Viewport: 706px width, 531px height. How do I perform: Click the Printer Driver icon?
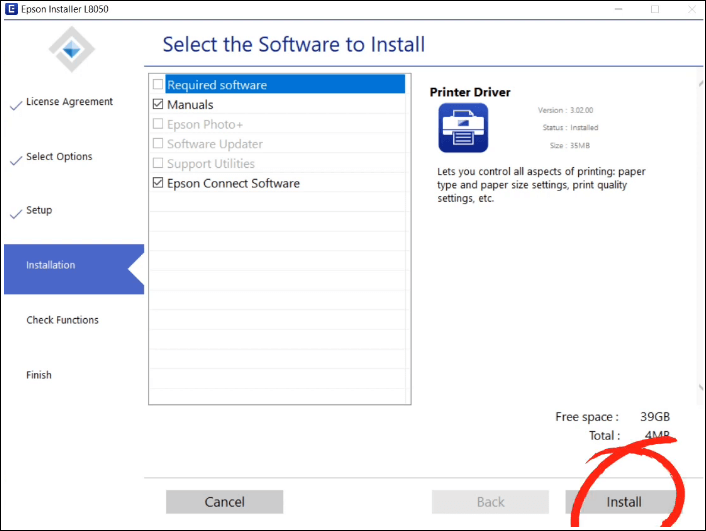[463, 128]
